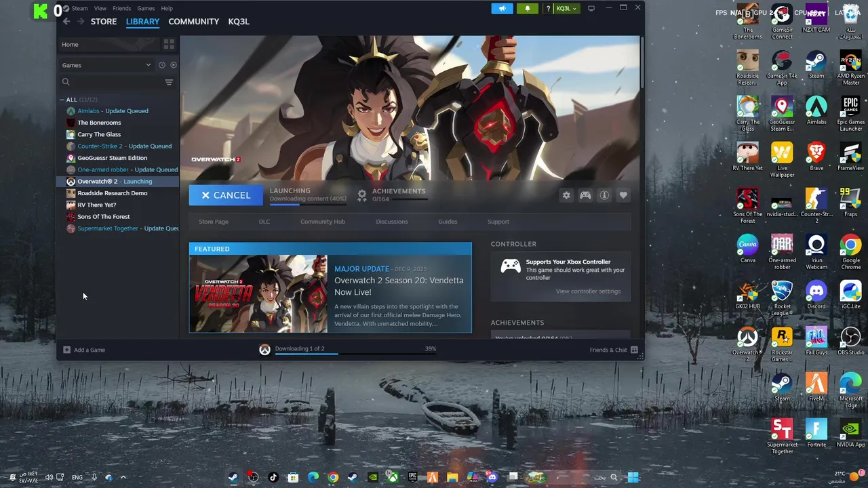Image resolution: width=868 pixels, height=488 pixels.
Task: Open the DLC link
Action: (264, 222)
